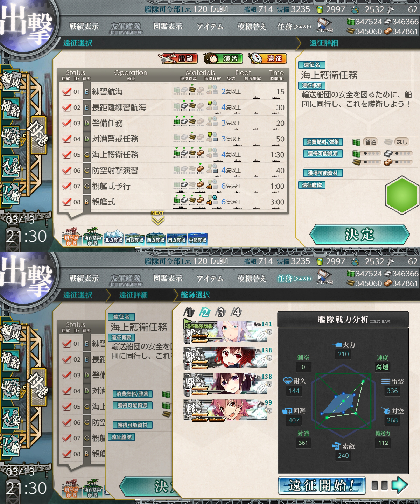Expand the NEXT expedition list arrow
This screenshot has height=504, width=420.
coord(157,218)
